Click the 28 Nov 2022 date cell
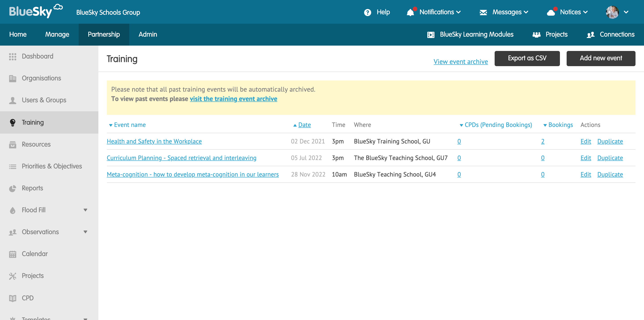The image size is (644, 320). pos(308,174)
